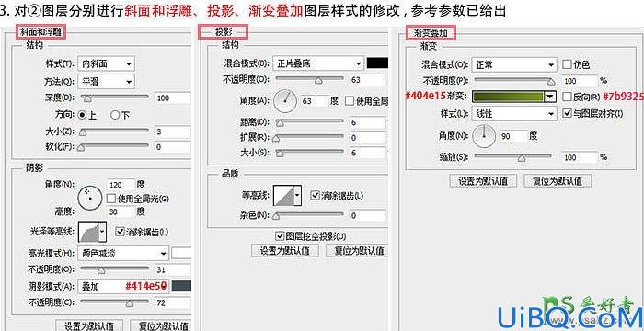
Task: Open the 样式(T) 内斜面 dropdown
Action: (106, 63)
